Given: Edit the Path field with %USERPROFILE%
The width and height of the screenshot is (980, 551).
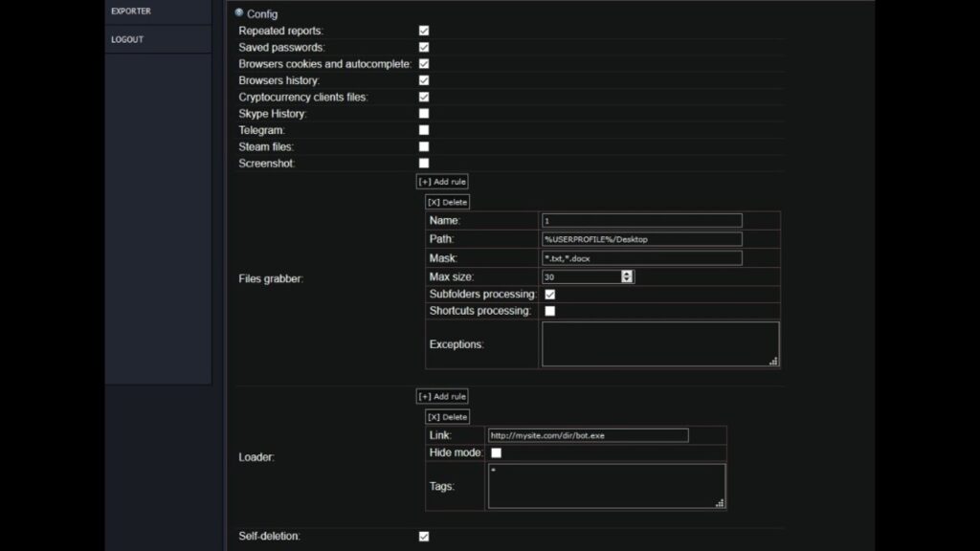Looking at the screenshot, I should (642, 239).
